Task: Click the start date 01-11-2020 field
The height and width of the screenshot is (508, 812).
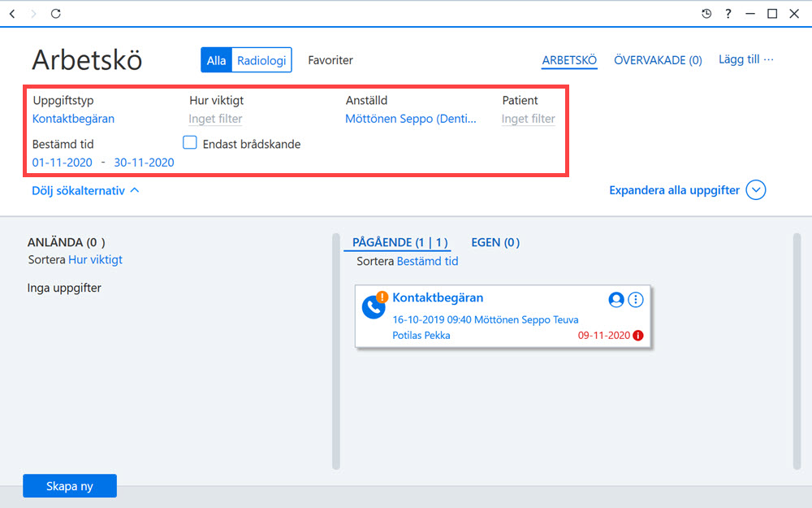Action: pyautogui.click(x=63, y=163)
